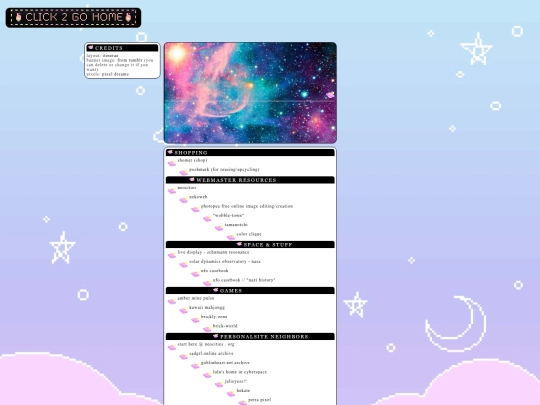Open the hekate link
The image size is (540, 405).
coord(243,391)
